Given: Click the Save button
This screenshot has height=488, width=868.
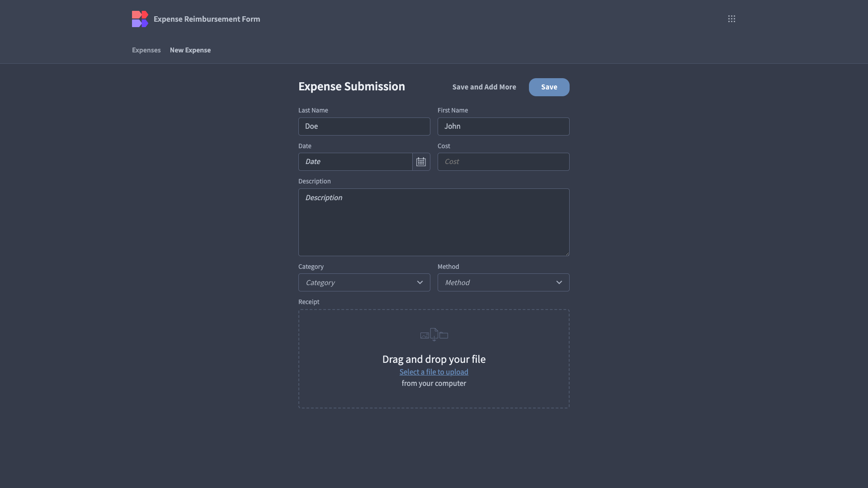Looking at the screenshot, I should click(x=549, y=87).
